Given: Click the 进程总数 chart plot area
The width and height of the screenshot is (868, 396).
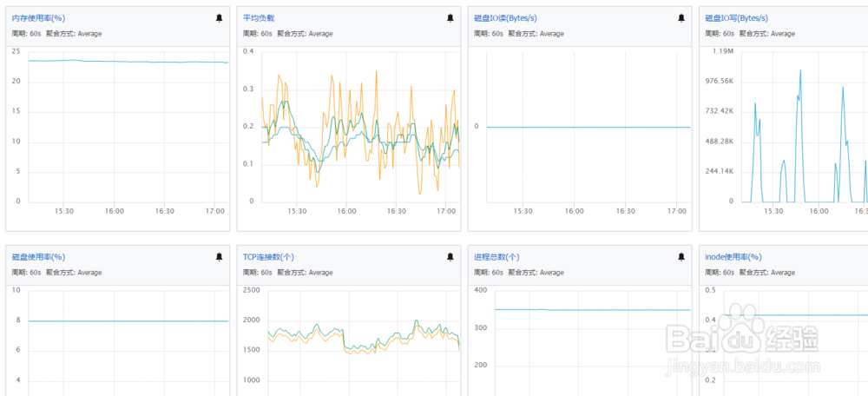Looking at the screenshot, I should [589, 347].
